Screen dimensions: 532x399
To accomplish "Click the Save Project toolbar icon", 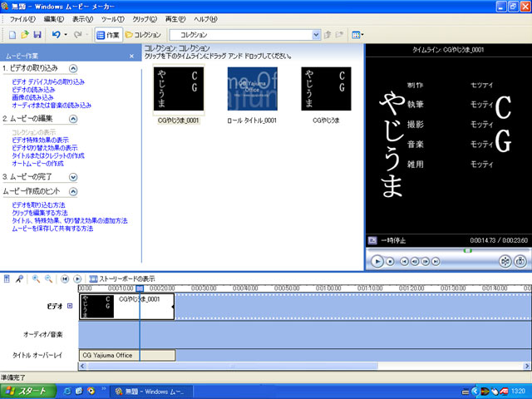I will coord(36,35).
